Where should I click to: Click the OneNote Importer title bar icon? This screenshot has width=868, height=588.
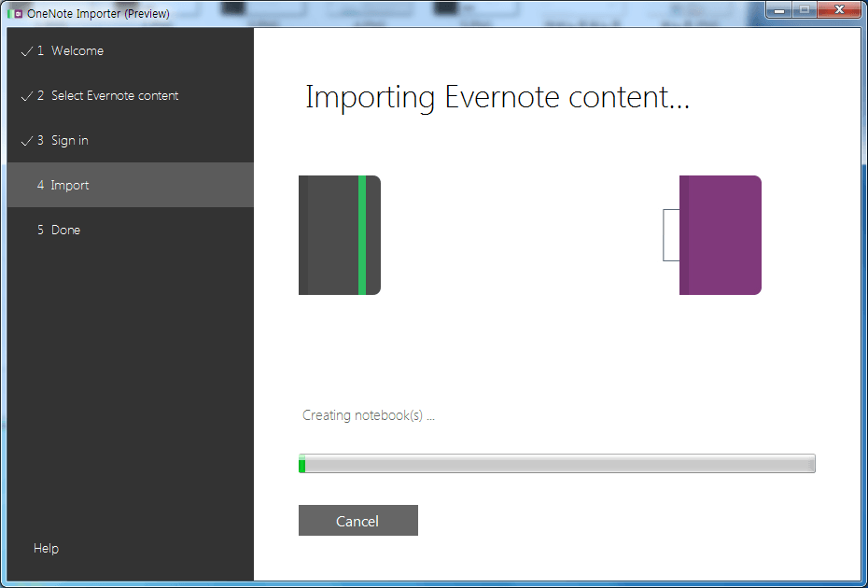15,13
